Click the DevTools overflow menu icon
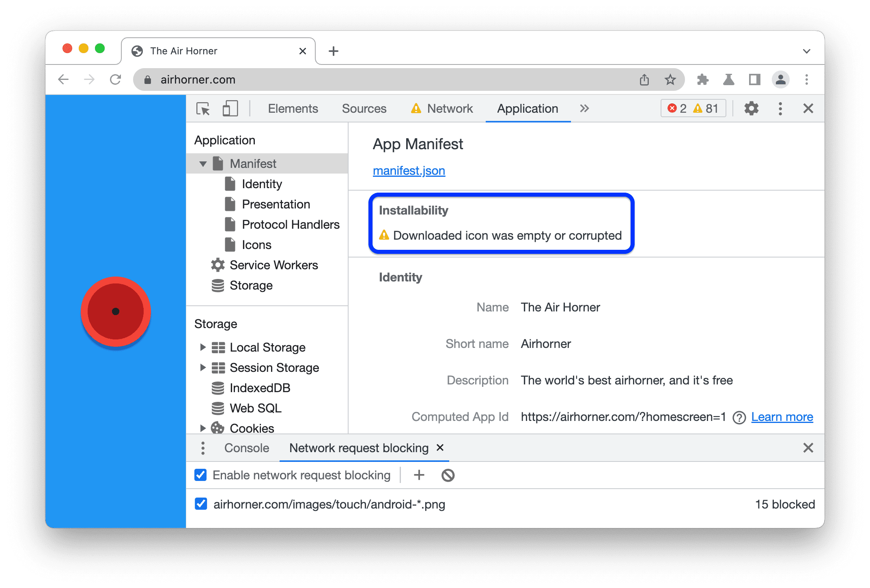 [x=779, y=109]
